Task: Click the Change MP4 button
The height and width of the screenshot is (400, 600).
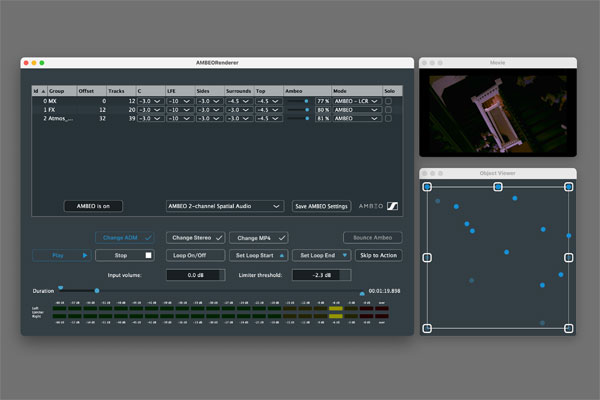Action: 259,238
